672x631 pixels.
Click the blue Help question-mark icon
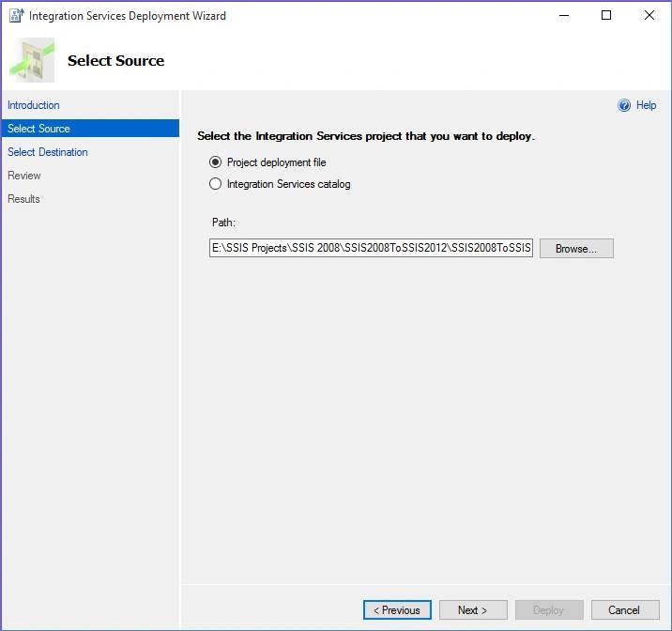pyautogui.click(x=624, y=105)
